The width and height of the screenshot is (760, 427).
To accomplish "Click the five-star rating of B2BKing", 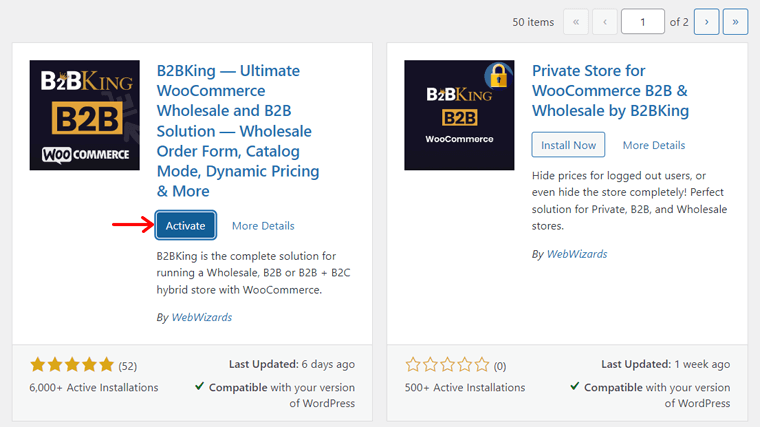I will [x=72, y=365].
